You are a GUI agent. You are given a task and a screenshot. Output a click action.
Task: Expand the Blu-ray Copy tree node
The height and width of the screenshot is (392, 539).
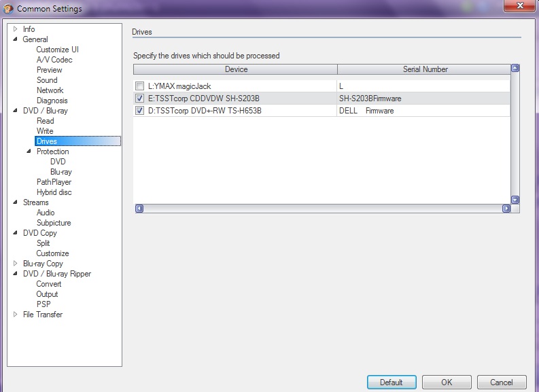(x=15, y=263)
